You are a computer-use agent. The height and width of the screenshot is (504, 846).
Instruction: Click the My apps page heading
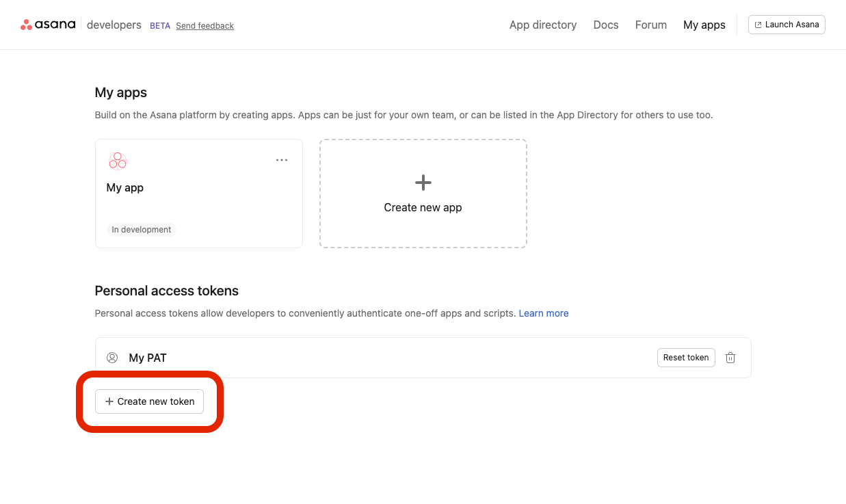click(121, 92)
